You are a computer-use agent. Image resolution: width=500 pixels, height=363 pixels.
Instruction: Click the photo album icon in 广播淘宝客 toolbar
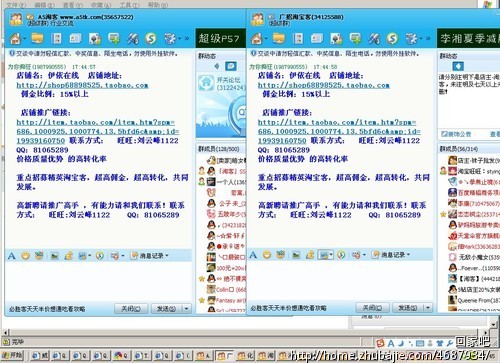point(336,39)
